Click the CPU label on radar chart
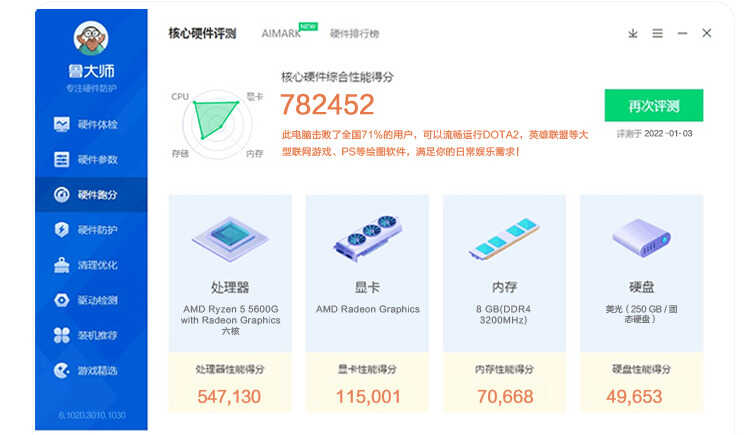Image resolution: width=752 pixels, height=435 pixels. 180,96
